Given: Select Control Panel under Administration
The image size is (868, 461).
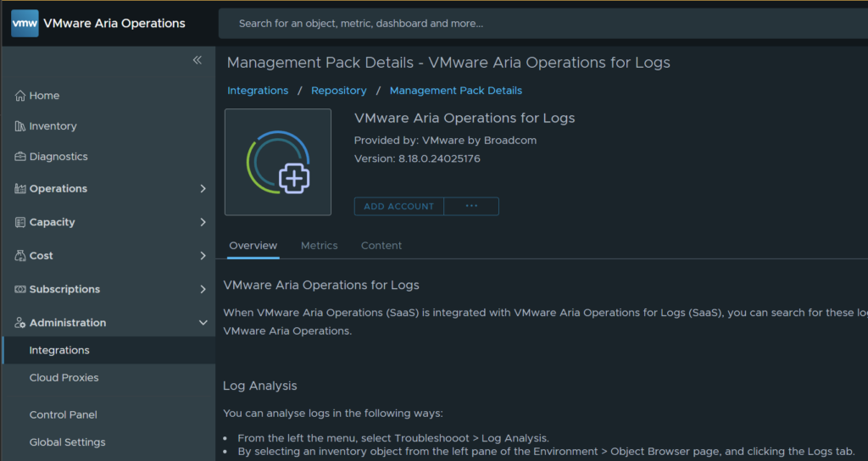Looking at the screenshot, I should pos(63,414).
